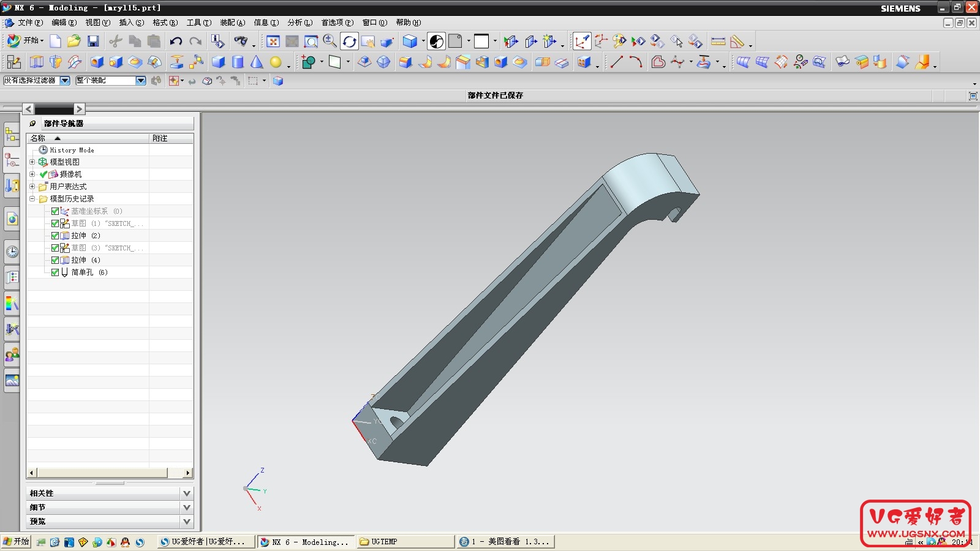Create a yellow Sphere primitive
The width and height of the screenshot is (980, 551).
[276, 62]
